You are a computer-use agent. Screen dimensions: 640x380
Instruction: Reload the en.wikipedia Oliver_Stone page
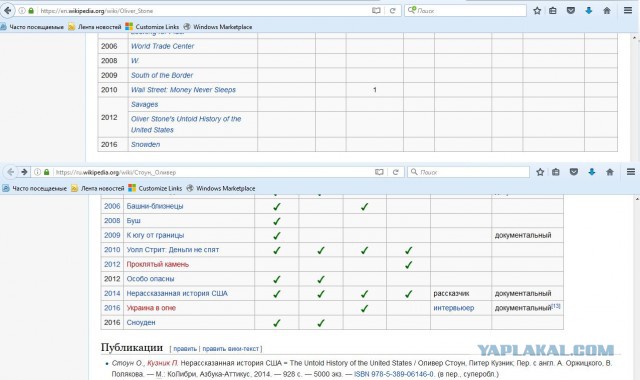click(392, 11)
